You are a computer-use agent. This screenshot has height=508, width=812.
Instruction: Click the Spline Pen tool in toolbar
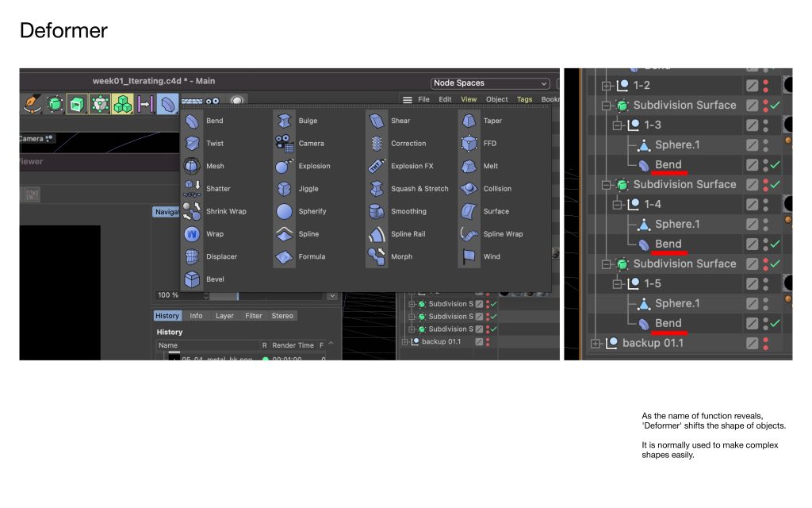coord(33,104)
